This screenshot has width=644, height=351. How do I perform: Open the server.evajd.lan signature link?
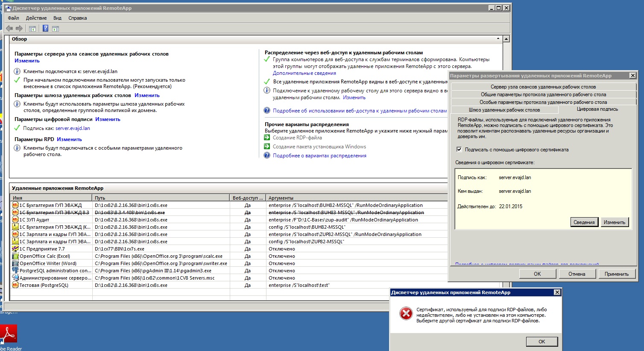tap(73, 128)
